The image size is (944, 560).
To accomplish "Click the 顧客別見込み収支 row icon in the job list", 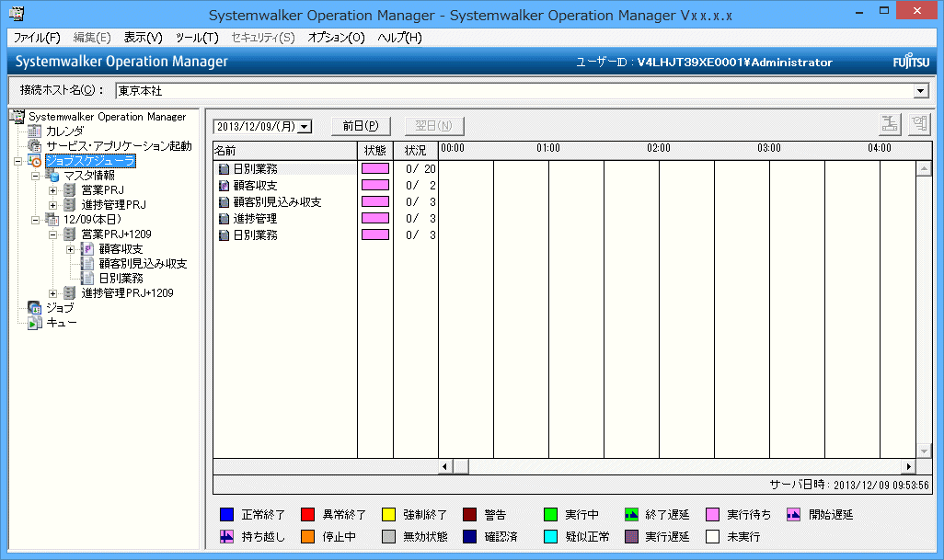I will (x=224, y=202).
